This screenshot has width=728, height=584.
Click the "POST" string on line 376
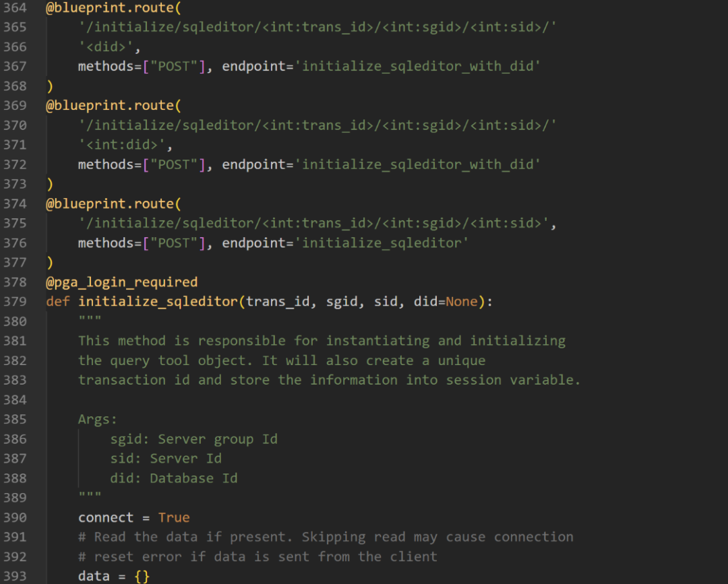[174, 243]
